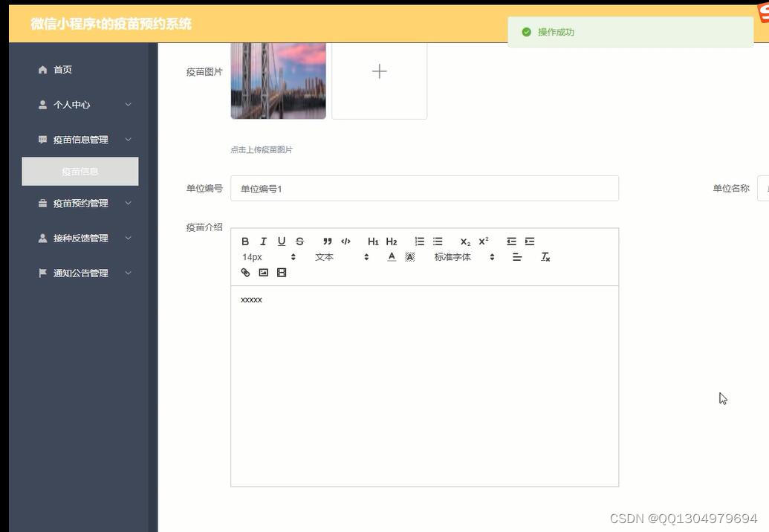
Task: Toggle bold formatting in the editor
Action: (244, 241)
